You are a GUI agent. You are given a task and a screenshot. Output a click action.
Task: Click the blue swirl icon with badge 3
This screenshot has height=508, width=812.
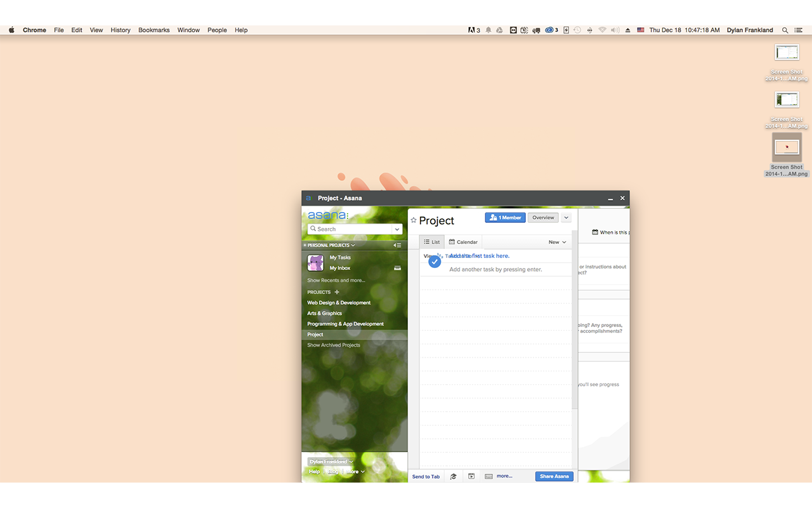(551, 30)
